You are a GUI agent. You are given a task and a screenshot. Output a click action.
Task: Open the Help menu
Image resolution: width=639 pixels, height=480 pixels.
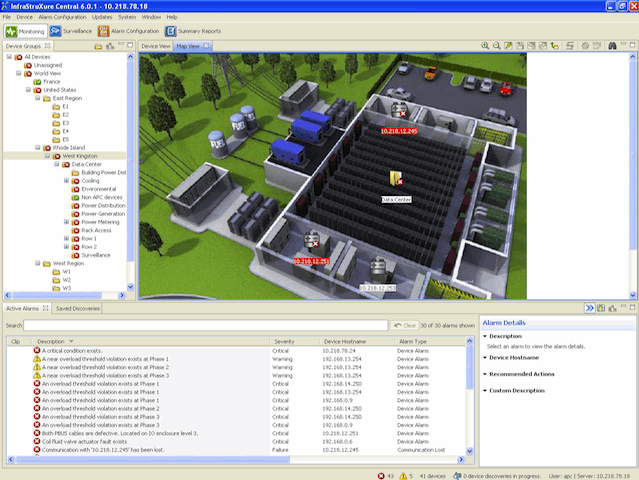pyautogui.click(x=172, y=17)
